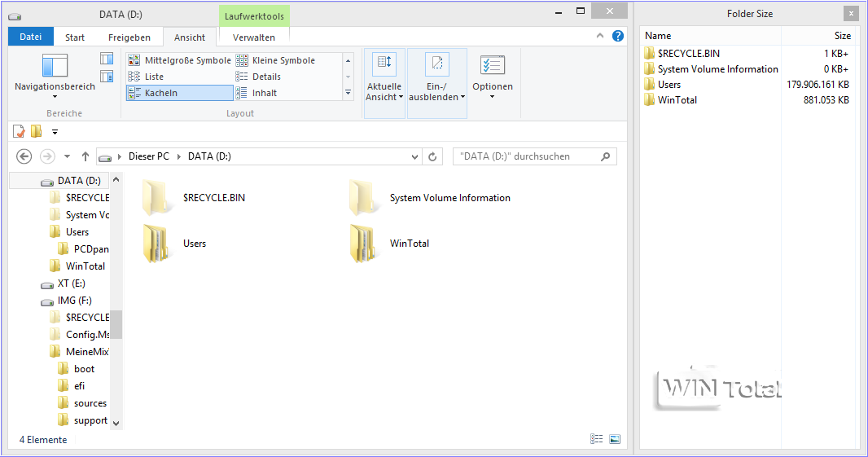
Task: Open the Verwalten tab
Action: click(253, 37)
